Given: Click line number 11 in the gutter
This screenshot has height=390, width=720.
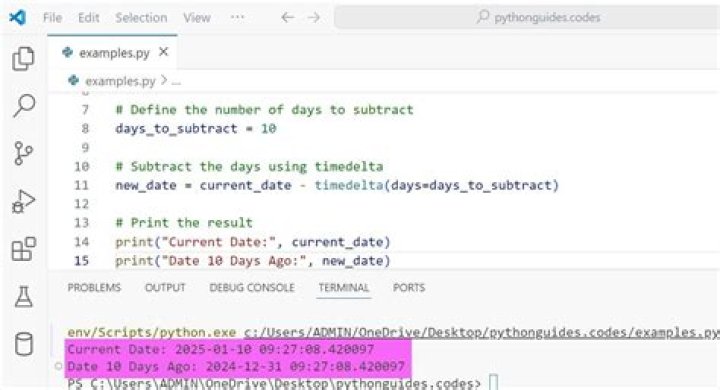Looking at the screenshot, I should coord(82,185).
